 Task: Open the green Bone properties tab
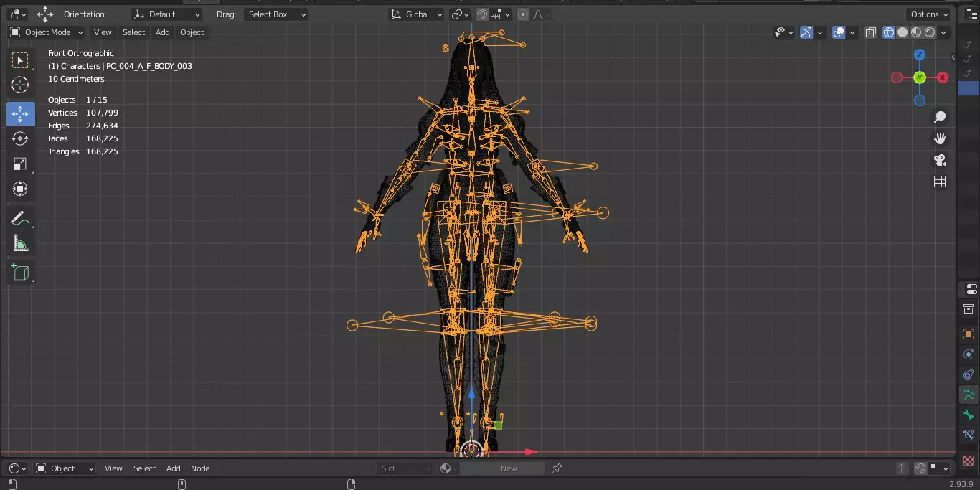(x=969, y=415)
